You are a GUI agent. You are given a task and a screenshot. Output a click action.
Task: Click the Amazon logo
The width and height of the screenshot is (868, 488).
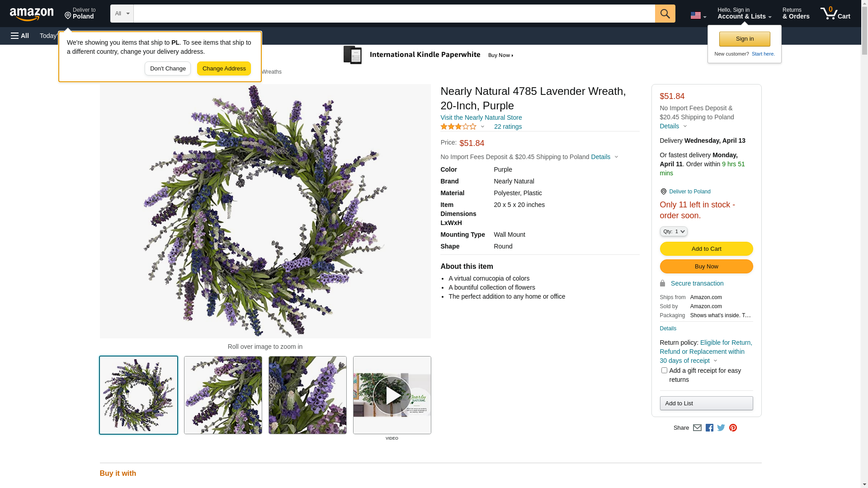(x=32, y=14)
